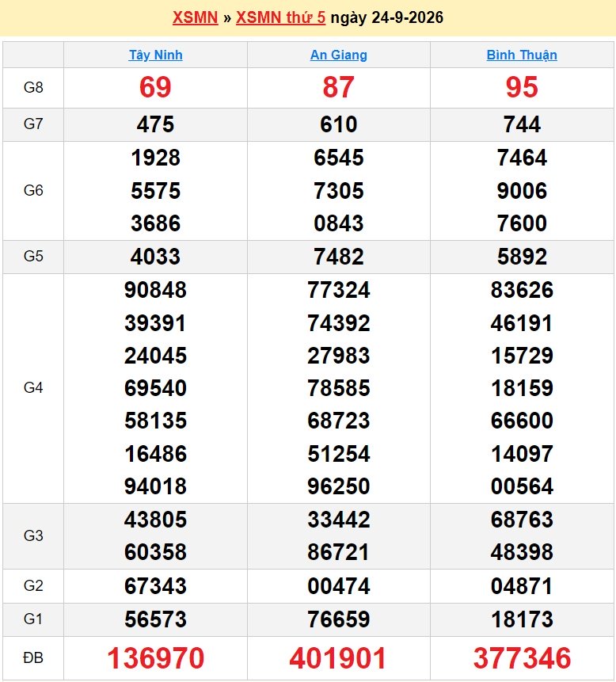Click G3 value 68763
Image resolution: width=616 pixels, height=682 pixels.
522,520
